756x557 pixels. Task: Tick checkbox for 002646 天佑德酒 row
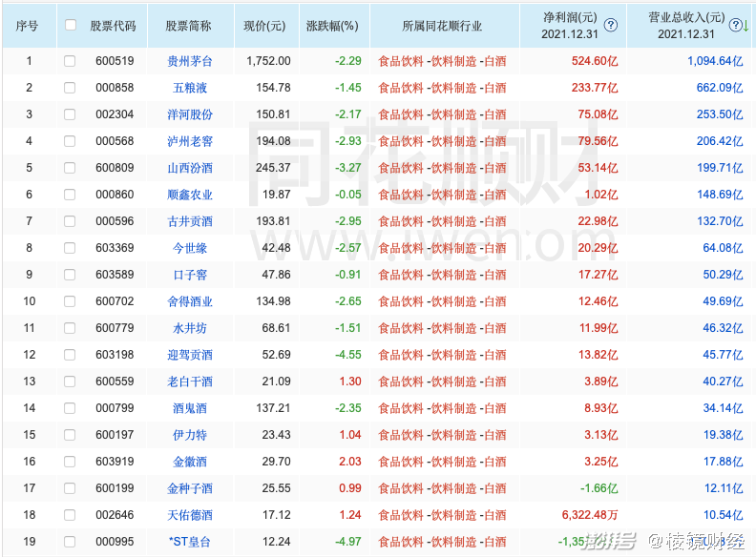click(x=70, y=515)
